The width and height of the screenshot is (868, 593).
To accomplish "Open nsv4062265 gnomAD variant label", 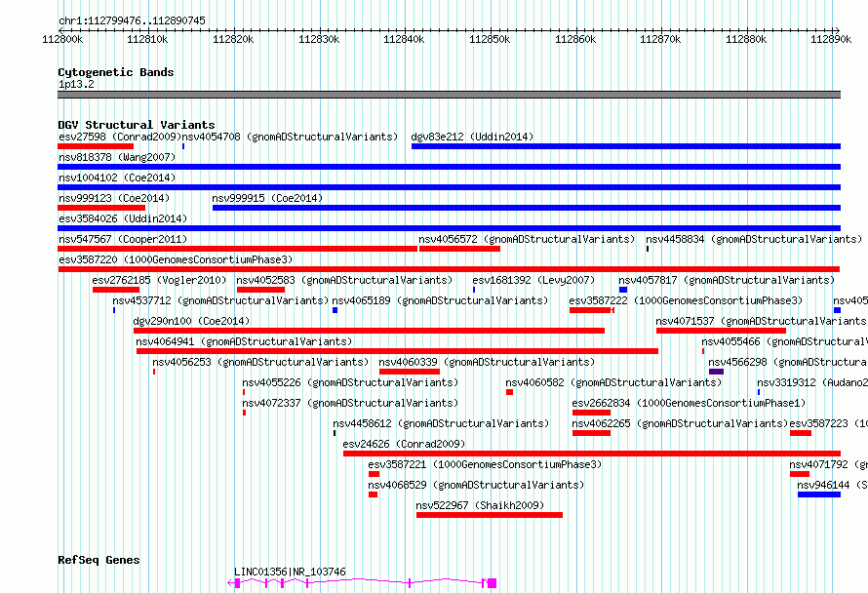I will click(x=680, y=423).
